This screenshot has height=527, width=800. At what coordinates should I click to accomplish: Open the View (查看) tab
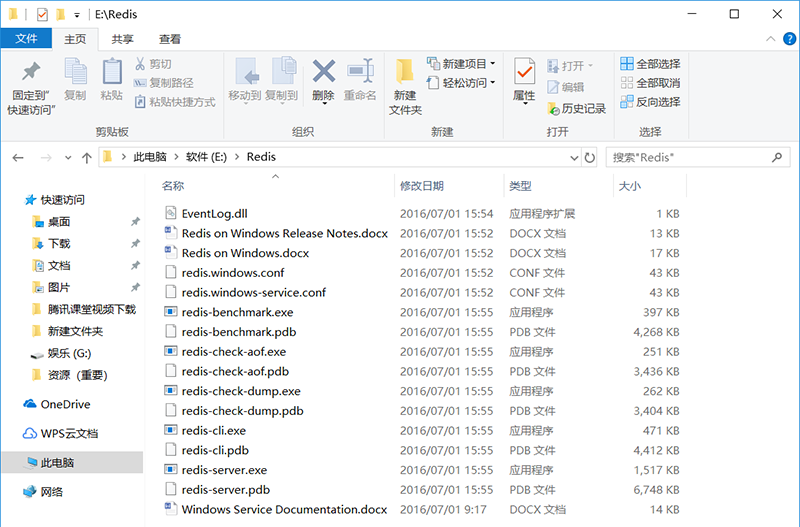[x=170, y=39]
